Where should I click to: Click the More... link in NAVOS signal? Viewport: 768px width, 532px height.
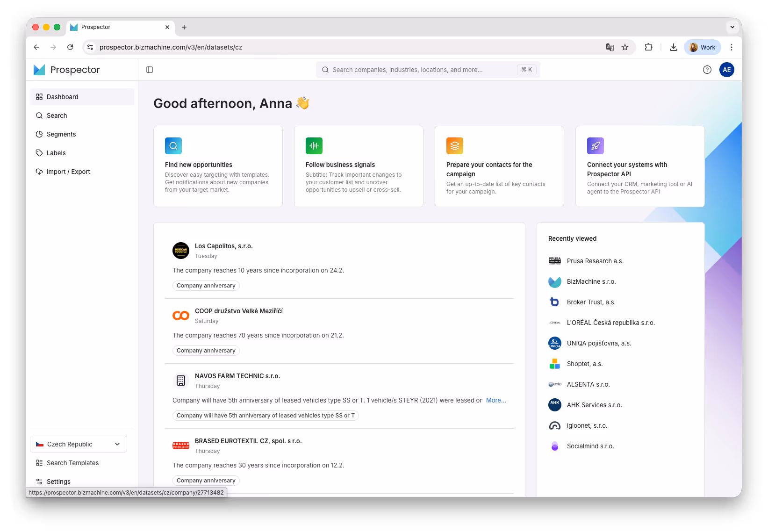click(496, 400)
